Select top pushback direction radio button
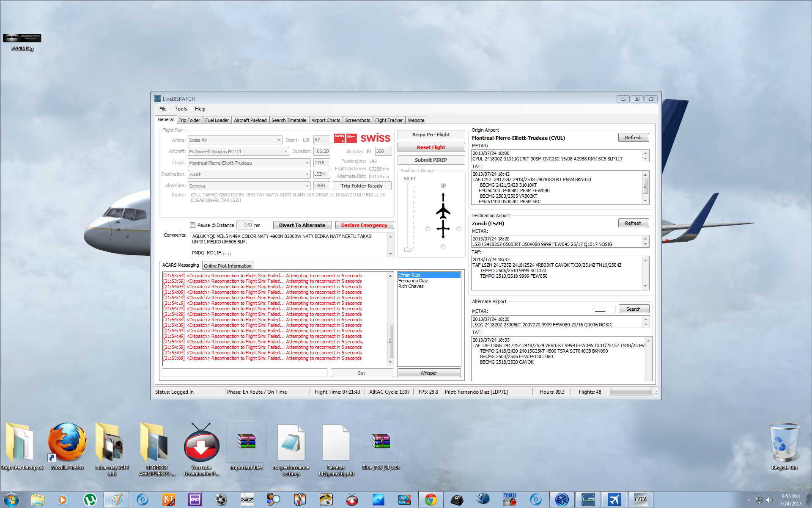The width and height of the screenshot is (812, 508). pyautogui.click(x=443, y=185)
